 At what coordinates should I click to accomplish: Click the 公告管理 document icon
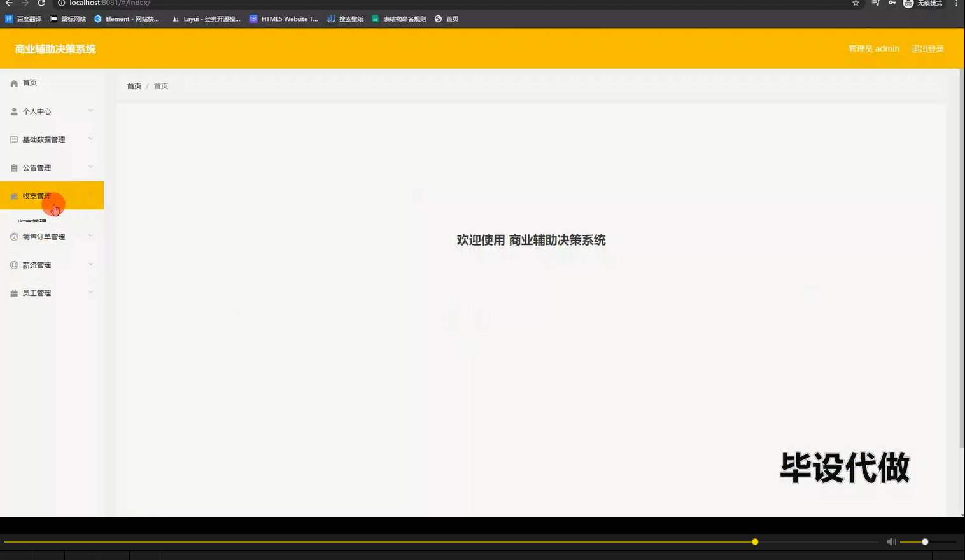pyautogui.click(x=13, y=167)
